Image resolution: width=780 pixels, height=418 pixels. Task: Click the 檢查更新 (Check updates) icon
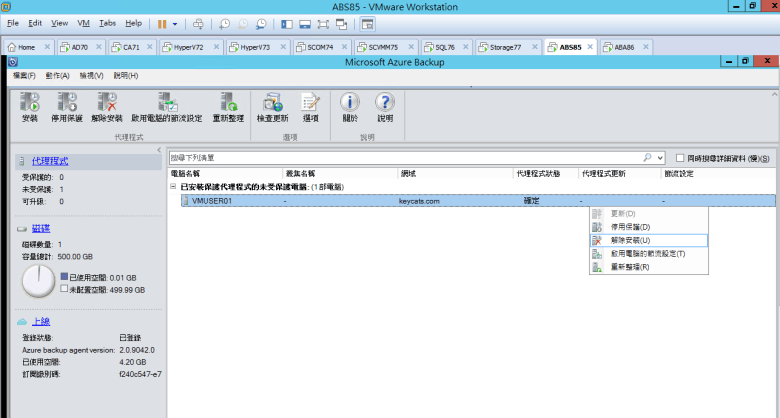click(271, 101)
